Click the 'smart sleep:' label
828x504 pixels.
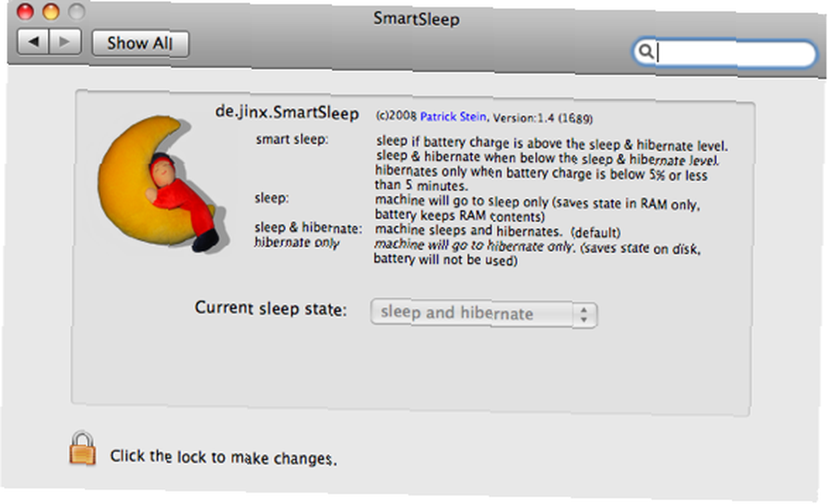pos(292,139)
